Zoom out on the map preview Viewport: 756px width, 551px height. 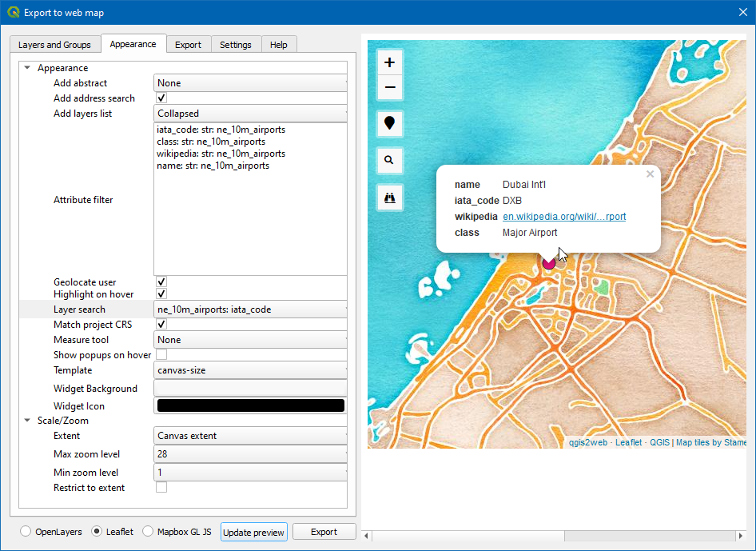point(389,88)
